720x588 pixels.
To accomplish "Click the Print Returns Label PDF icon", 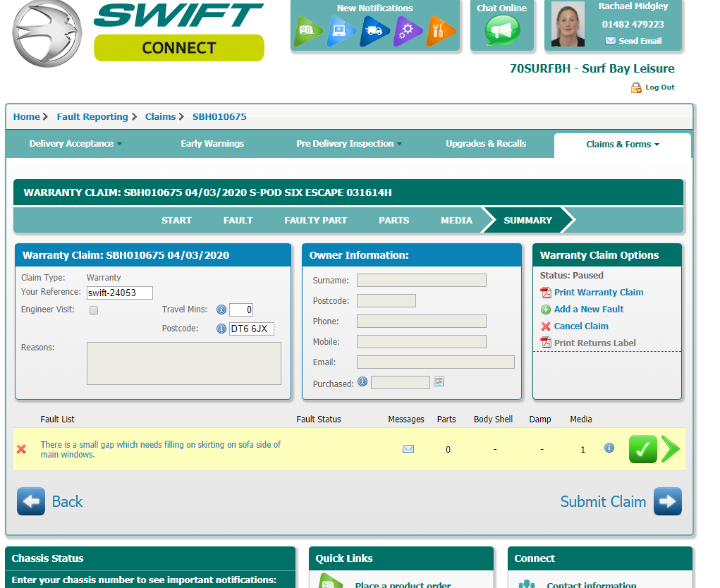I will 546,343.
